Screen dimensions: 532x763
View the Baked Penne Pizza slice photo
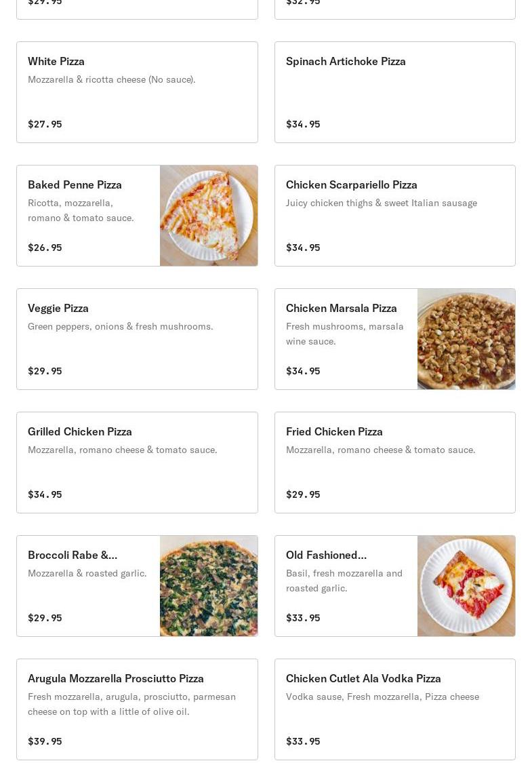tap(209, 216)
